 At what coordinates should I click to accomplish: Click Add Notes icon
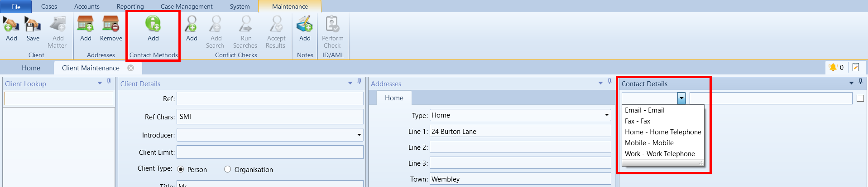(x=305, y=24)
